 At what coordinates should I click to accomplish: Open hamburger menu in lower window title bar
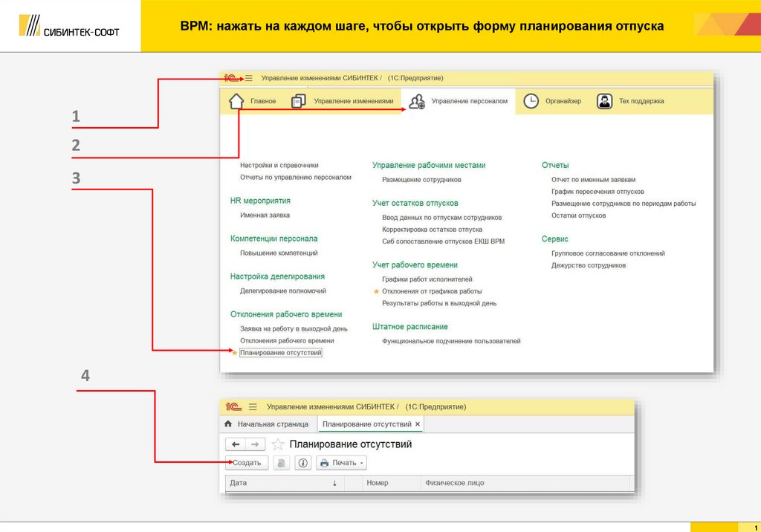click(x=253, y=406)
